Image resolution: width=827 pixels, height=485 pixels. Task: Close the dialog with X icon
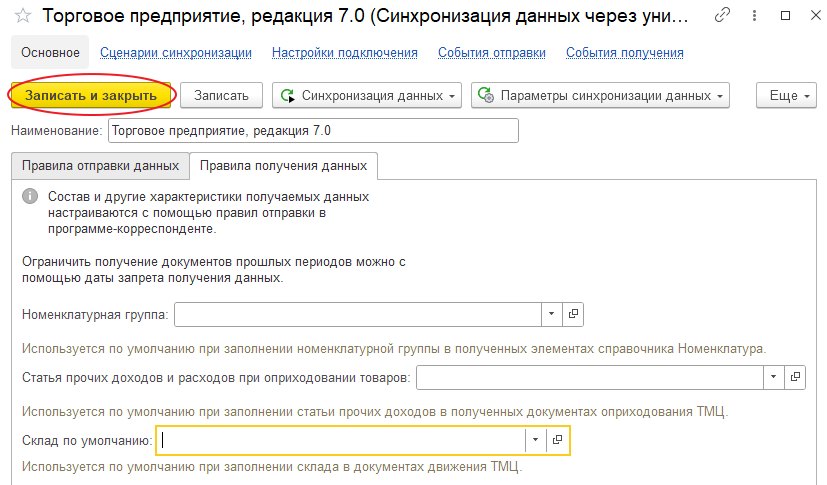coord(815,16)
